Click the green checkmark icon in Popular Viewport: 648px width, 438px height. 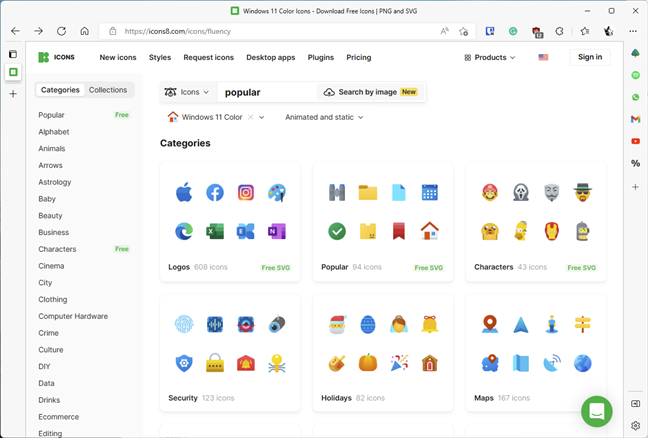point(337,231)
